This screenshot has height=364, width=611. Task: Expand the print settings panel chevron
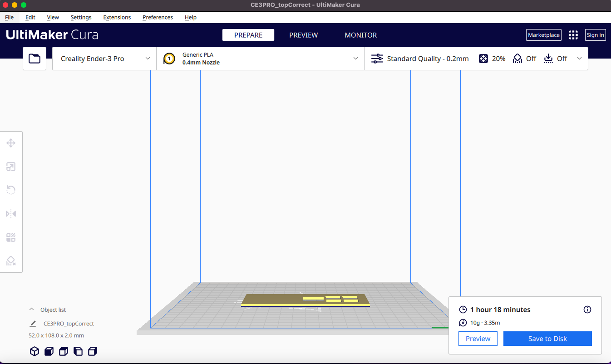tap(579, 59)
